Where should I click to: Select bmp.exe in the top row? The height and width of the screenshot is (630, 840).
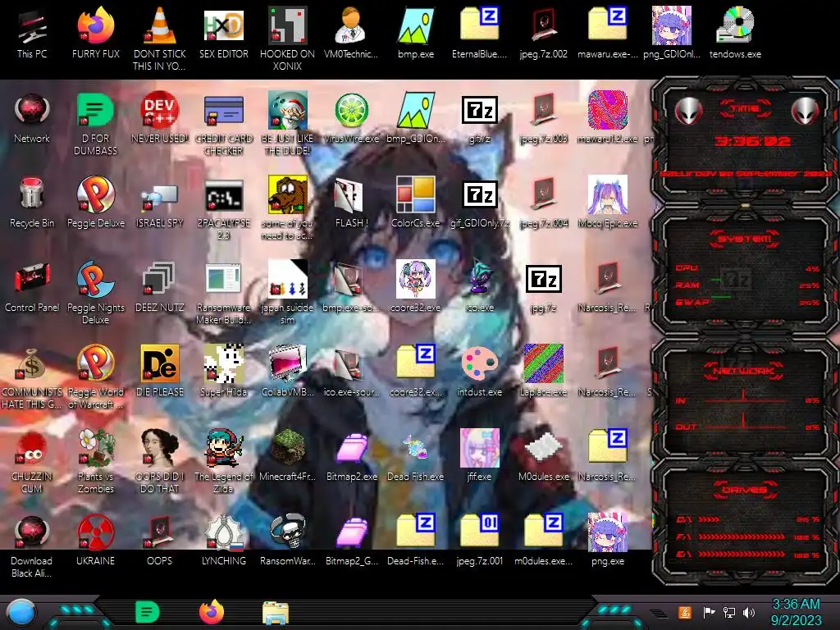click(x=416, y=34)
